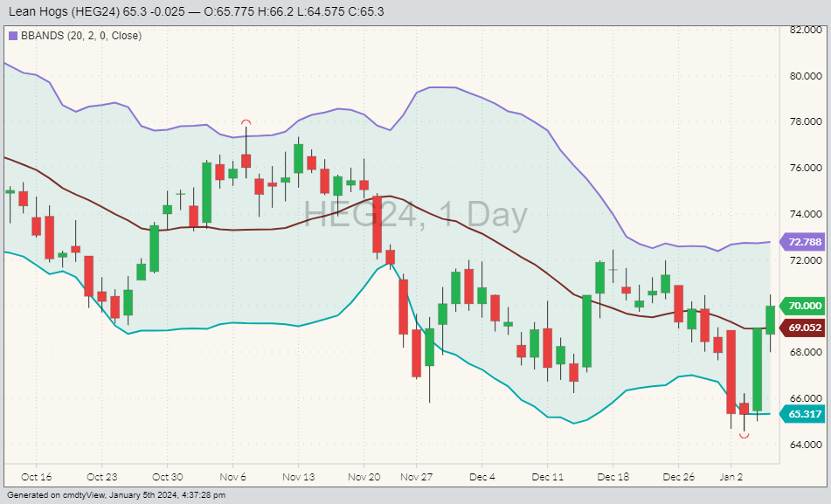Click the Lean Hogs (HEG24) chart title
The width and height of the screenshot is (831, 504).
196,11
